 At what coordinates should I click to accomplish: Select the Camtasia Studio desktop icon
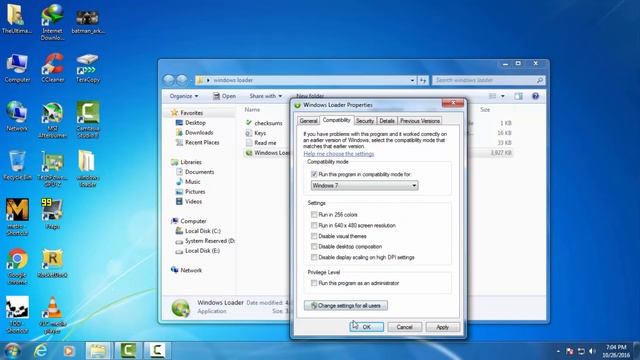coord(88,120)
